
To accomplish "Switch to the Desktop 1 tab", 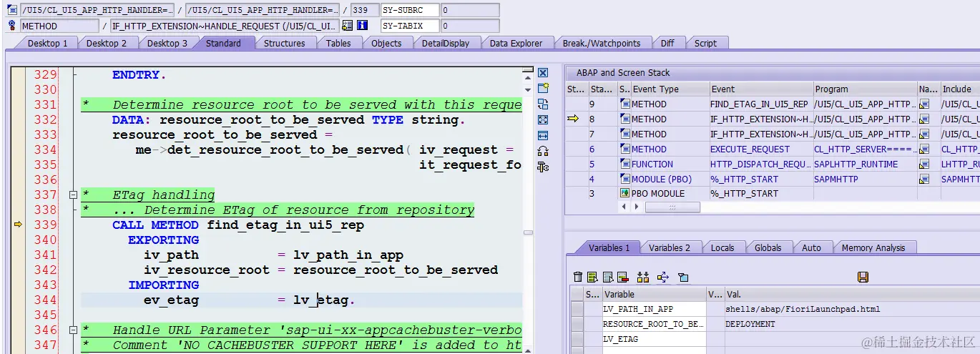I will (x=47, y=43).
